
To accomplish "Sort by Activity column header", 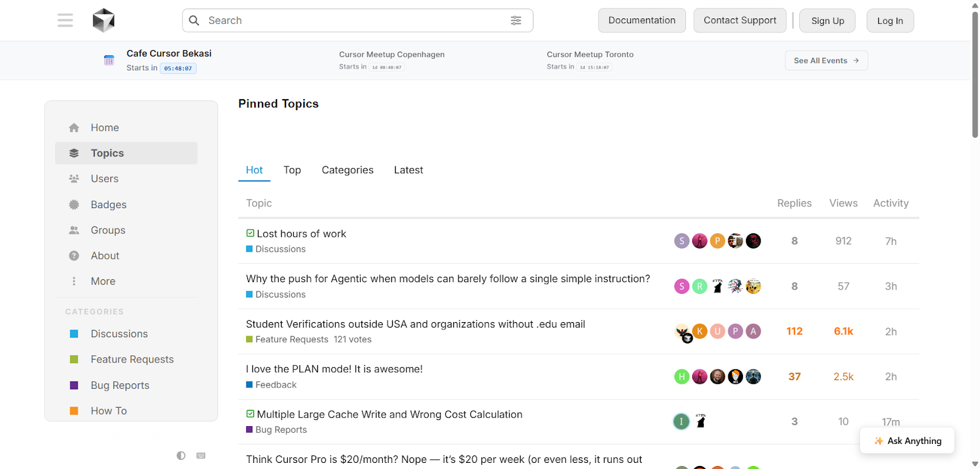I will point(891,203).
